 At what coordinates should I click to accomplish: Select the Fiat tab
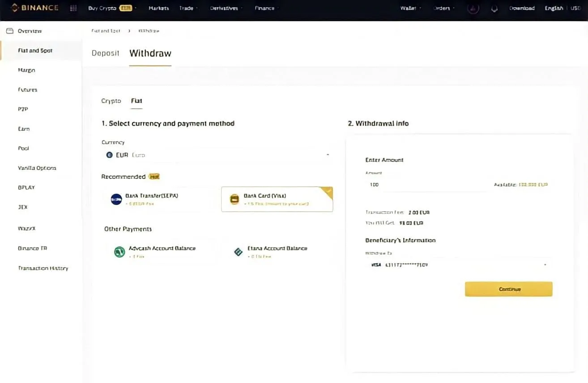(x=136, y=101)
